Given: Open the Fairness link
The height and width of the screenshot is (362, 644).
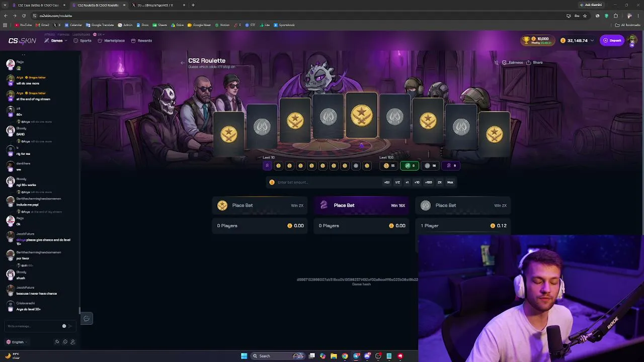Looking at the screenshot, I should [513, 63].
